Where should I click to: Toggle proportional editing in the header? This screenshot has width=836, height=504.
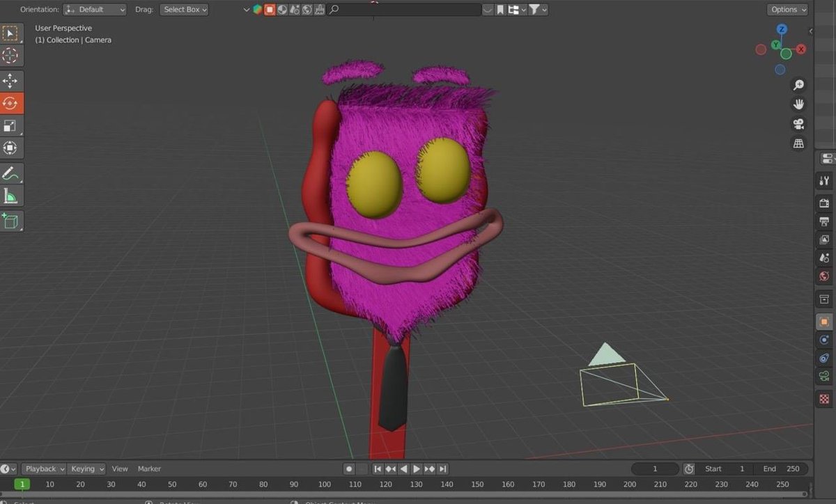coord(281,9)
